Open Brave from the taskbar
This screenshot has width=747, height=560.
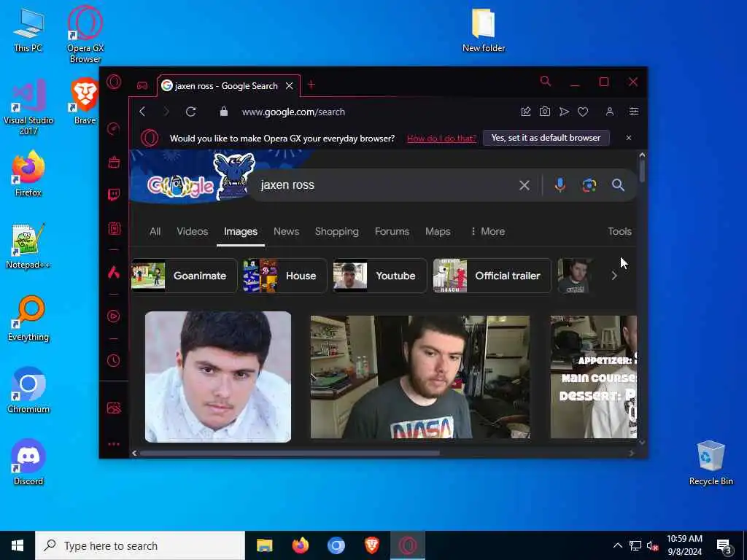tap(371, 545)
